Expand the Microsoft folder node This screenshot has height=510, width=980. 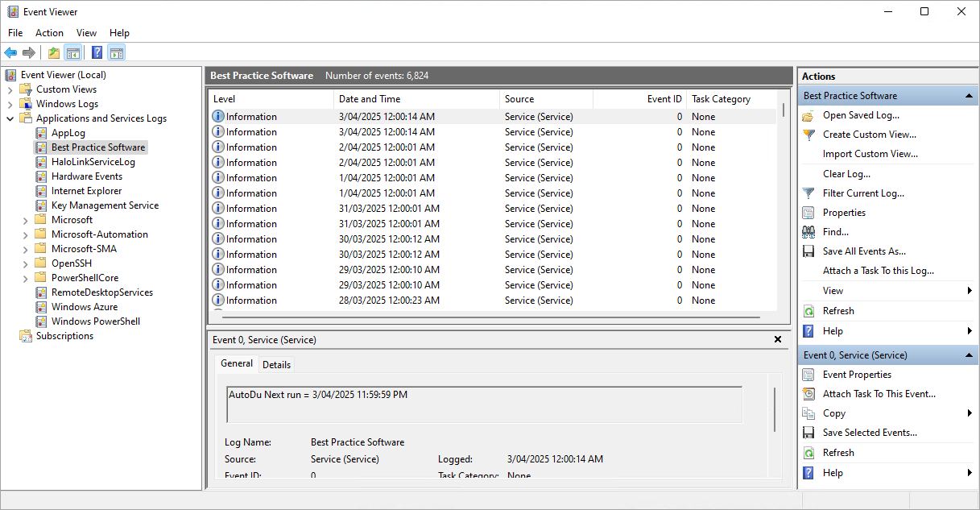[x=26, y=220]
